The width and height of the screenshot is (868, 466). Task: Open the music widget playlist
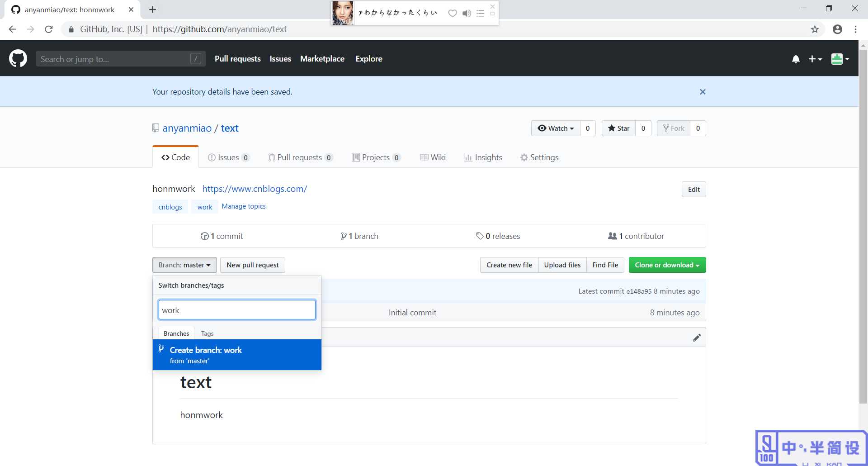point(480,13)
